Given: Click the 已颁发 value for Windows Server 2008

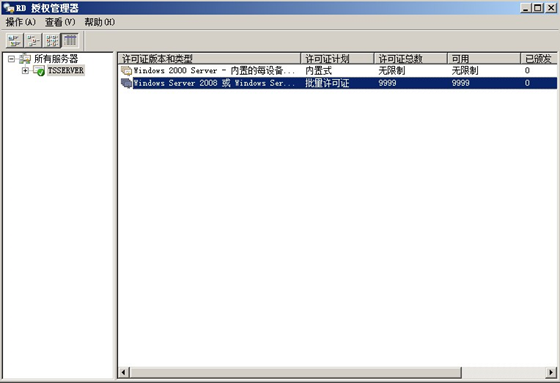Looking at the screenshot, I should [527, 83].
